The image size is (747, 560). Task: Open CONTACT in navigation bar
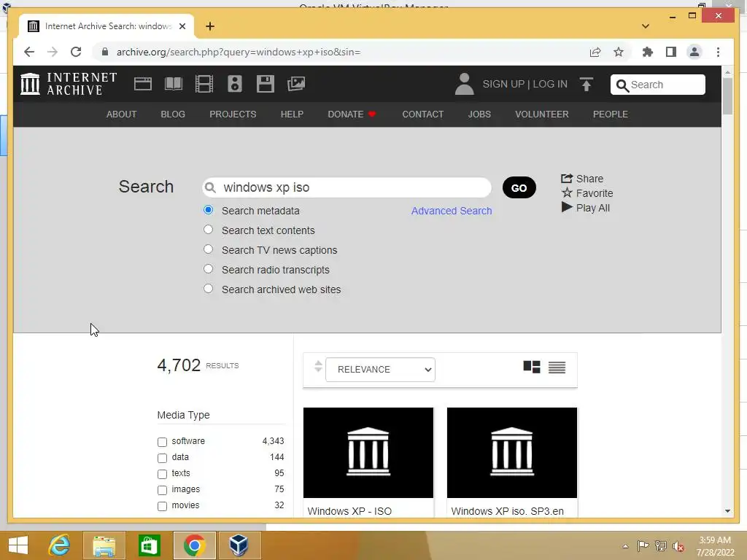coord(423,114)
